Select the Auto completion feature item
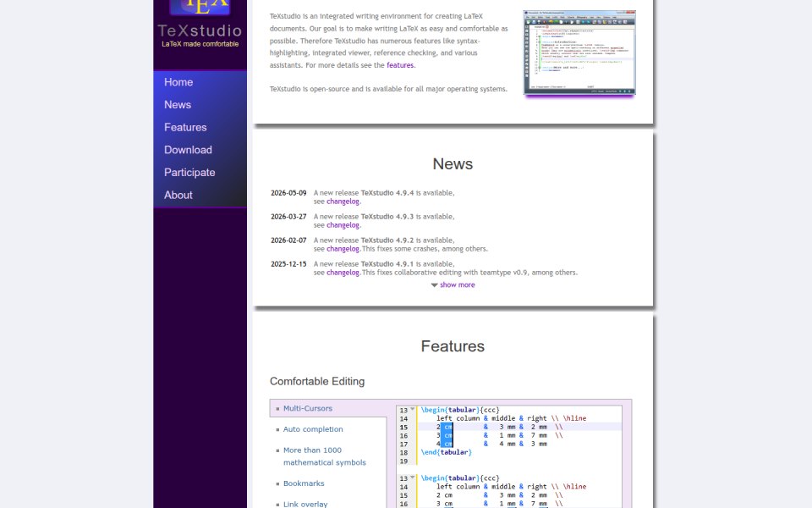 [x=313, y=429]
